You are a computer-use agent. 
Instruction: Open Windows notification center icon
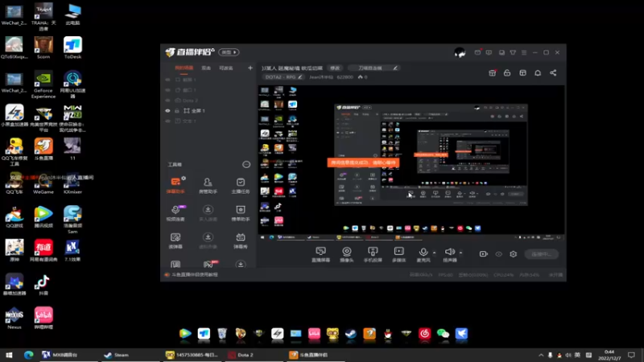pyautogui.click(x=631, y=355)
